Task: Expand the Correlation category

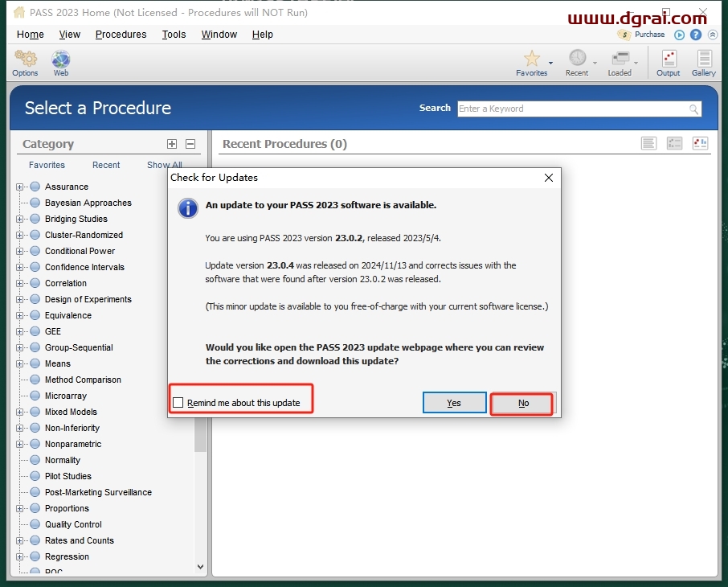Action: pyautogui.click(x=19, y=284)
